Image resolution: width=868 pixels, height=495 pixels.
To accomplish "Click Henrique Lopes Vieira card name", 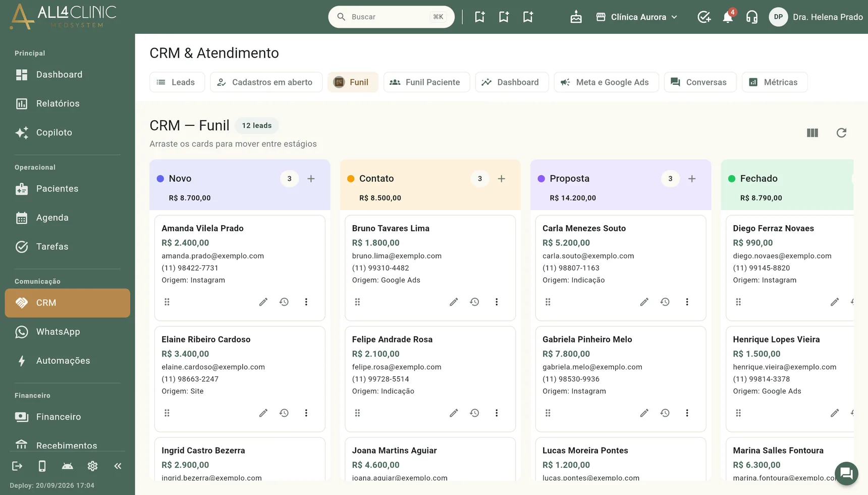I will tap(776, 339).
